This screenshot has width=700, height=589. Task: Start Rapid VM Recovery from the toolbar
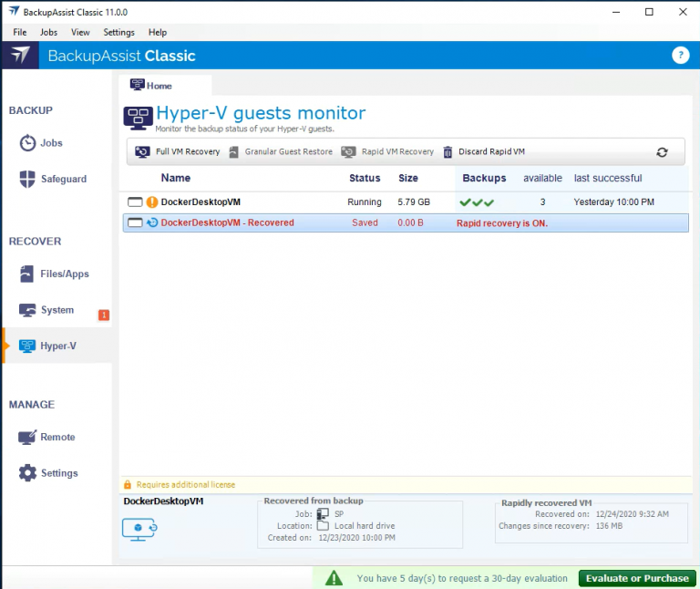click(x=387, y=152)
